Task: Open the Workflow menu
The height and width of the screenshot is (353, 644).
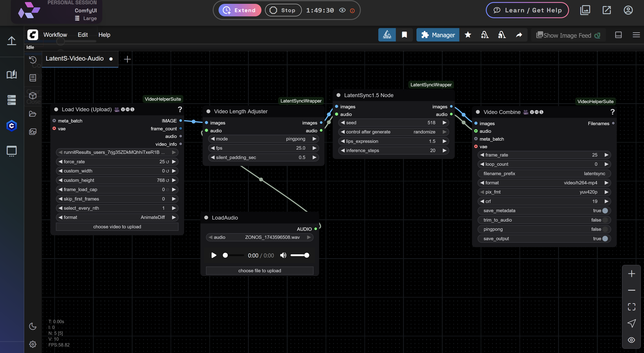Action: tap(55, 35)
